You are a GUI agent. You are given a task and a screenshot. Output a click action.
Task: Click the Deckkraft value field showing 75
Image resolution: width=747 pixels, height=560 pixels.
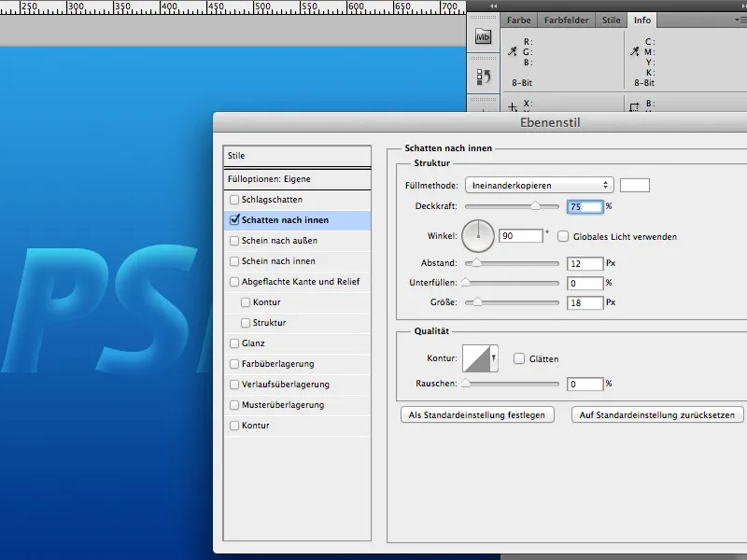pyautogui.click(x=585, y=206)
